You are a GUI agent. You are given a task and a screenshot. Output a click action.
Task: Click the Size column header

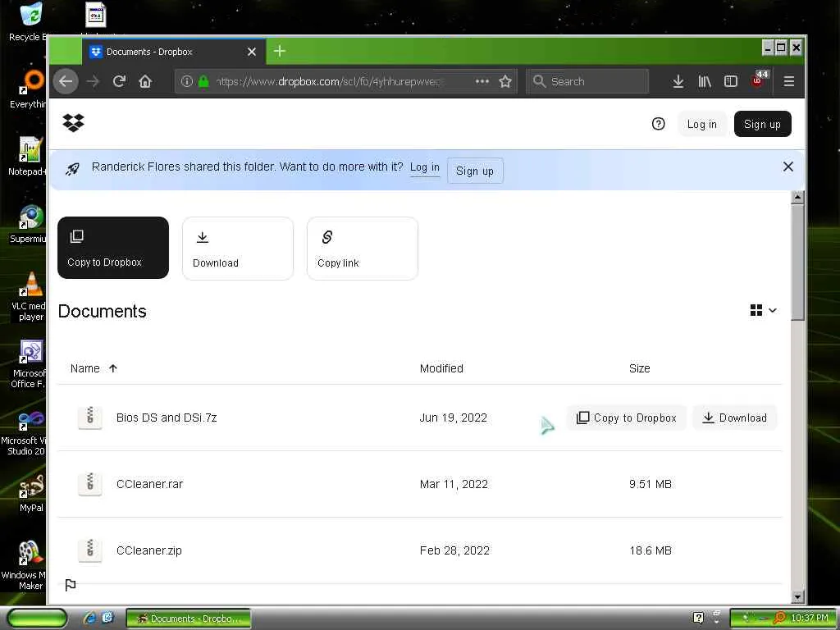click(640, 368)
